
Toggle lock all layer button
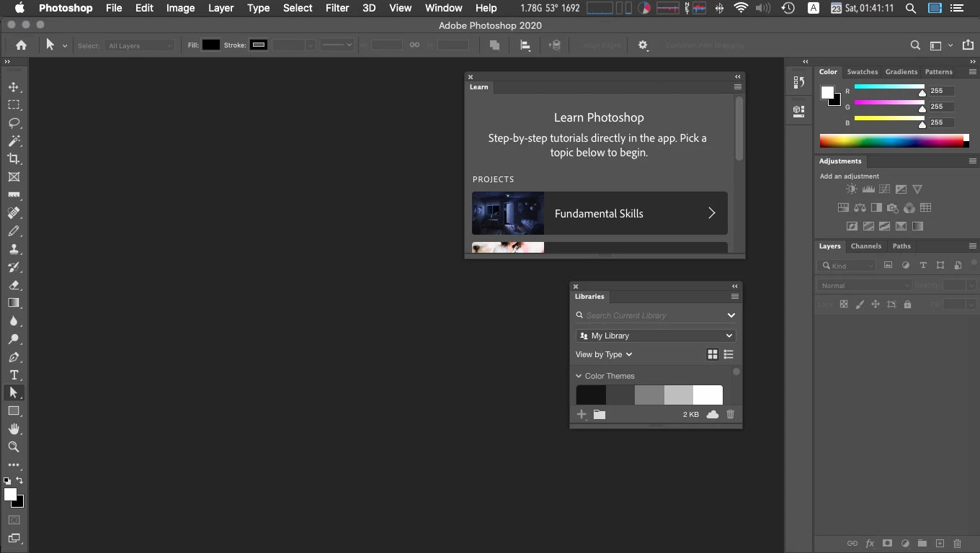pyautogui.click(x=907, y=305)
